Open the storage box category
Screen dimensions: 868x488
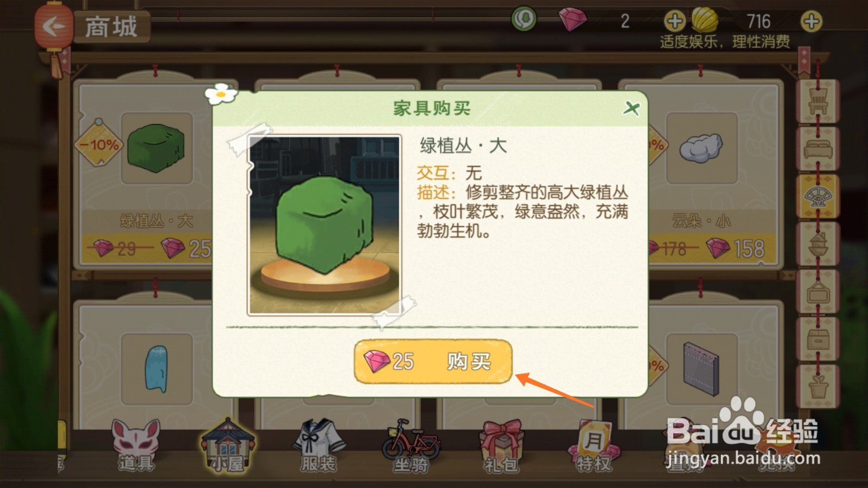click(x=818, y=339)
